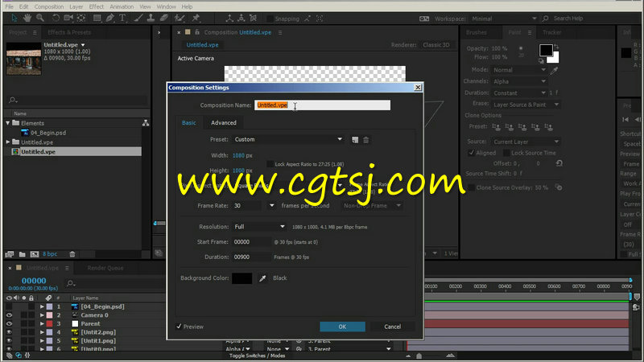This screenshot has height=362, width=644.
Task: Click the save preset icon beside Custom
Action: point(355,140)
